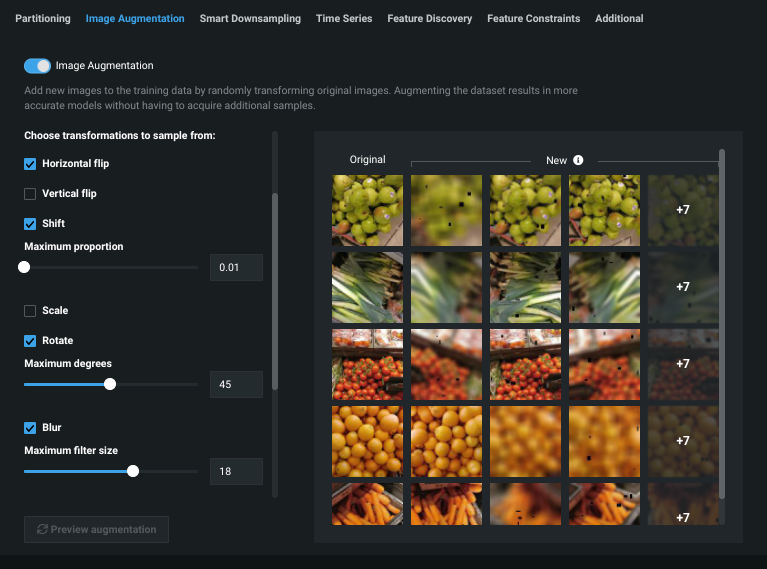
Task: Click the Maximum degrees slider handle
Action: tap(110, 384)
